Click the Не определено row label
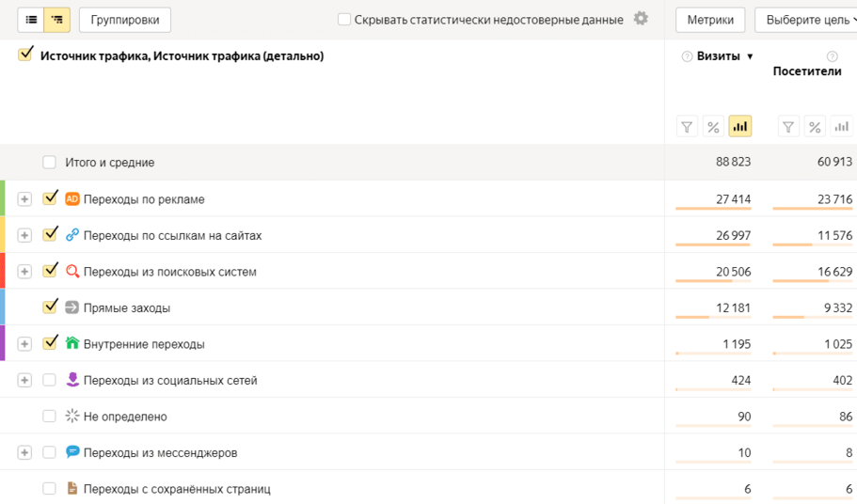 125,417
